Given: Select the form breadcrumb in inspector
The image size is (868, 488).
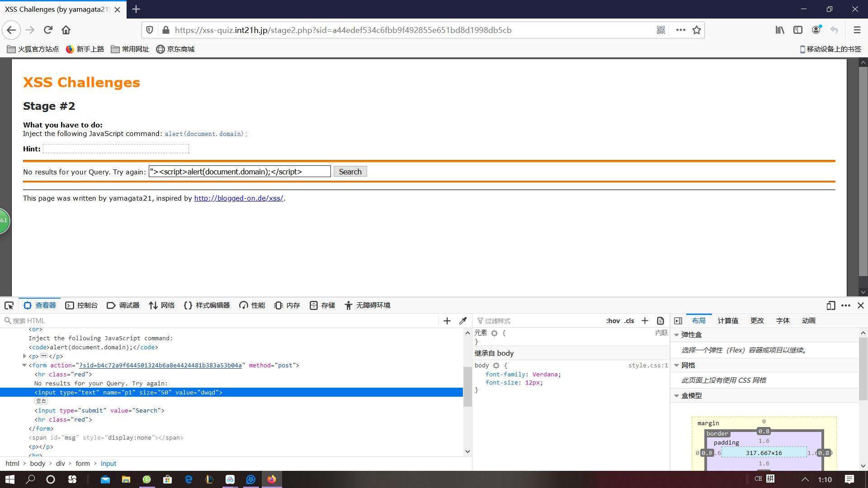Looking at the screenshot, I should coord(83,464).
